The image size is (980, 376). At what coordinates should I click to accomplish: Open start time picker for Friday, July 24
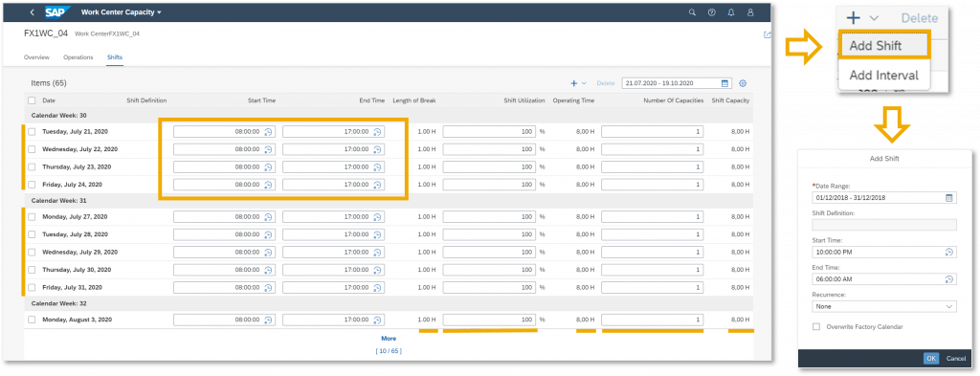click(268, 185)
